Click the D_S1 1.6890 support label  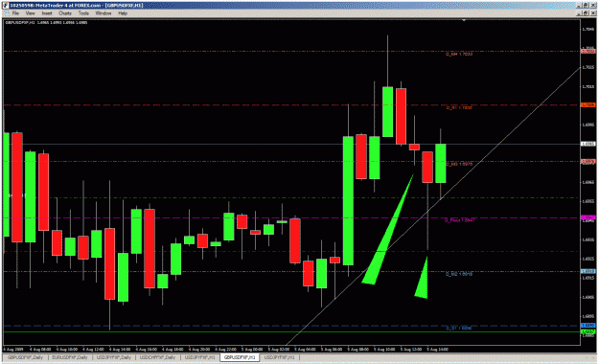coord(459,329)
